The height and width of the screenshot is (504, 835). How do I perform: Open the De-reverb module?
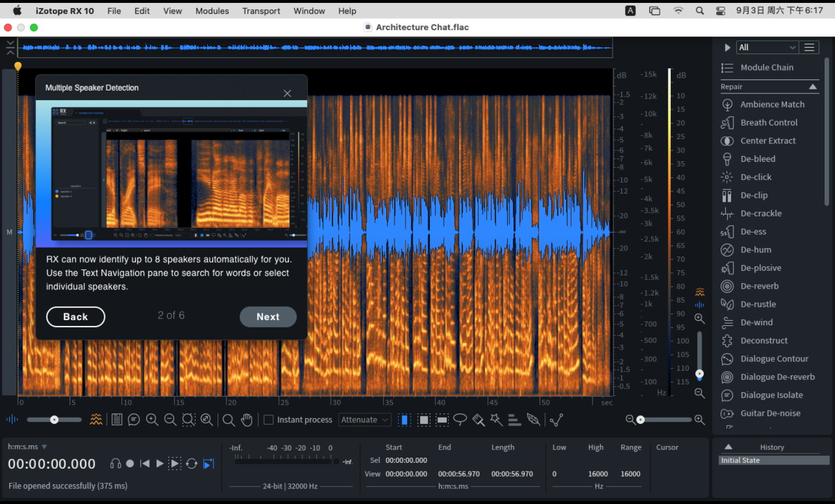coord(769,286)
